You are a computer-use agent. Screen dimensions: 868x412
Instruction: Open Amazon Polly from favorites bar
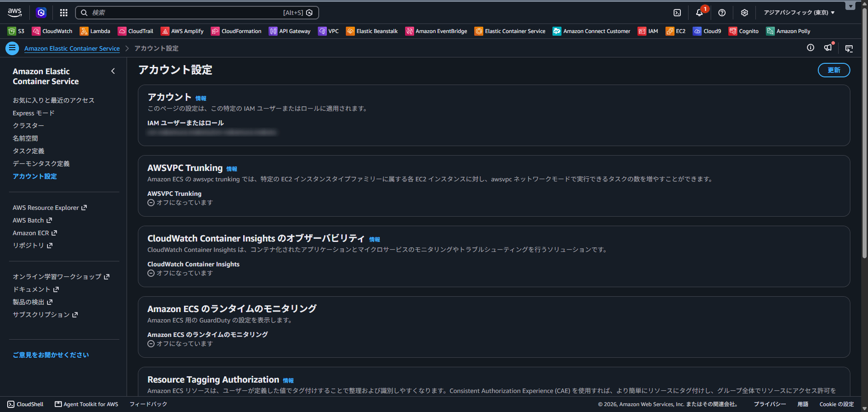pos(788,31)
